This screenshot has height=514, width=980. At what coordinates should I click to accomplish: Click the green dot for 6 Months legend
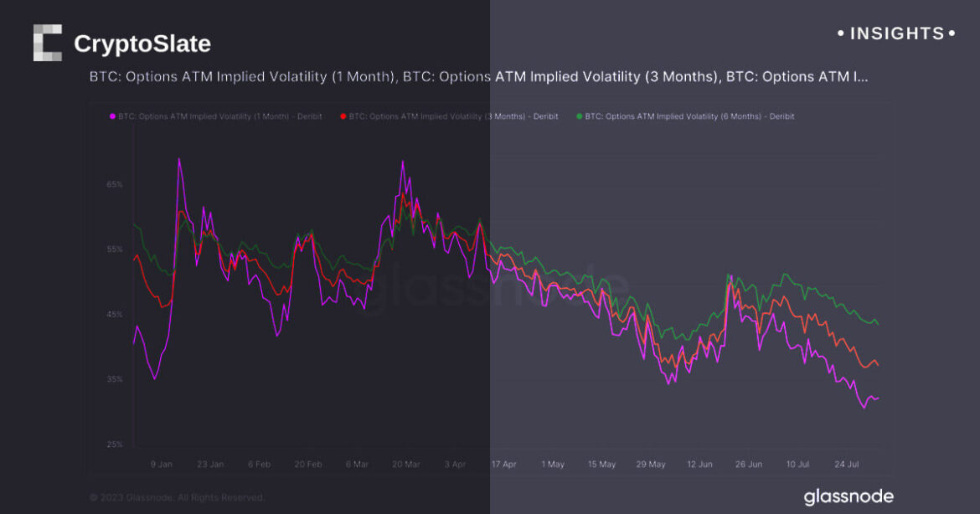[x=579, y=116]
